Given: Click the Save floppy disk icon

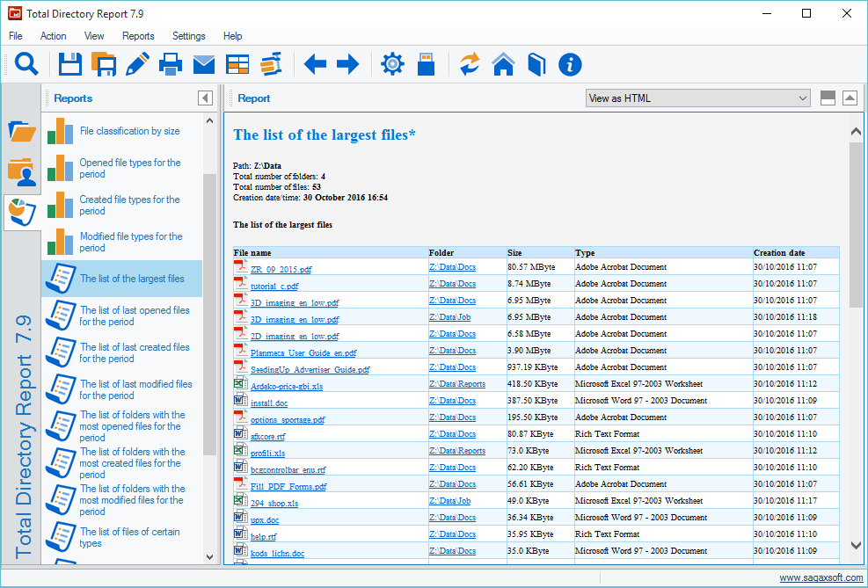Looking at the screenshot, I should pos(70,64).
